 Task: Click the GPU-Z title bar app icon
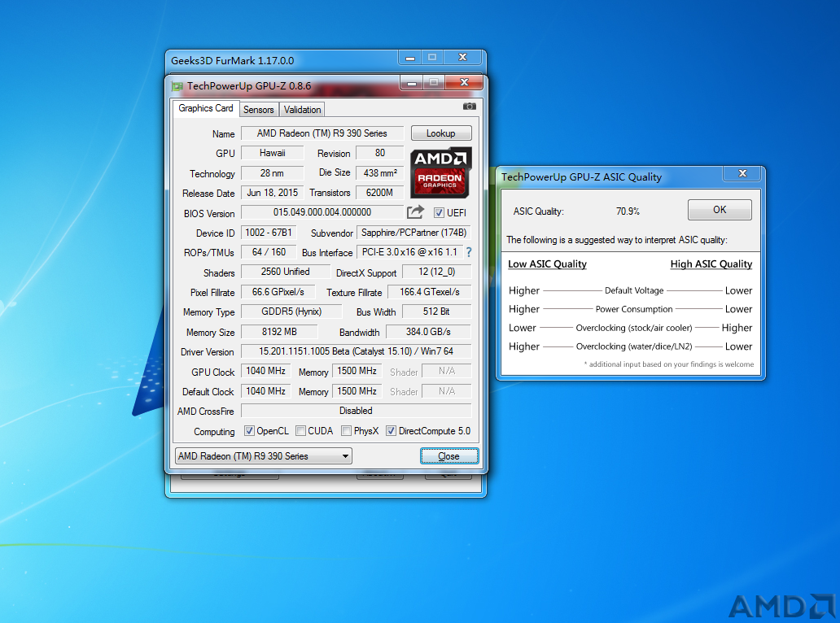tap(177, 86)
